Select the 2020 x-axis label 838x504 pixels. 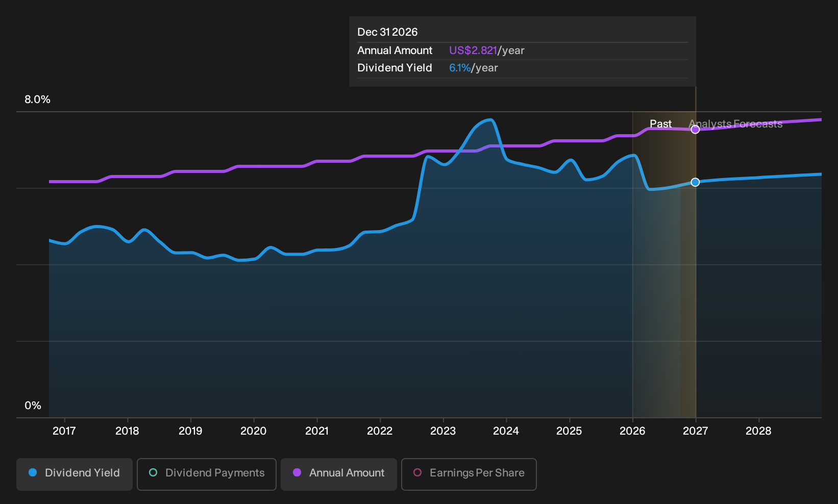[x=254, y=431]
